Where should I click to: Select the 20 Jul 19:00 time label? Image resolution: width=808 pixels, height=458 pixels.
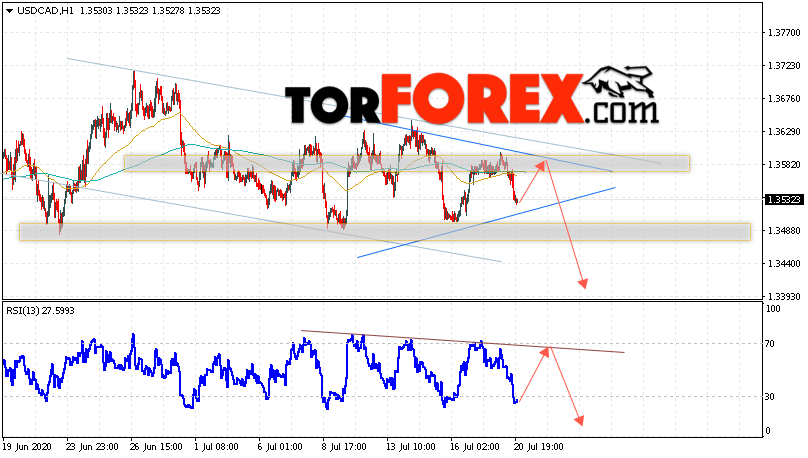(x=538, y=446)
